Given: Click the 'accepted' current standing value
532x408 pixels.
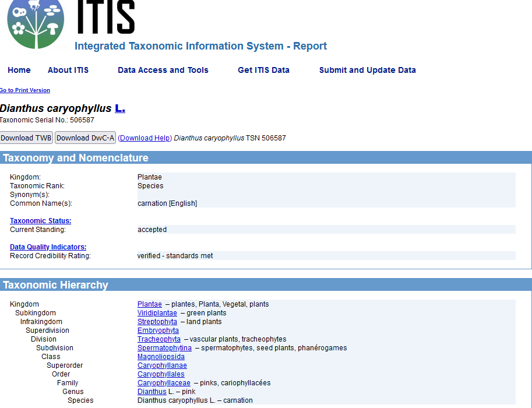Looking at the screenshot, I should tap(152, 230).
